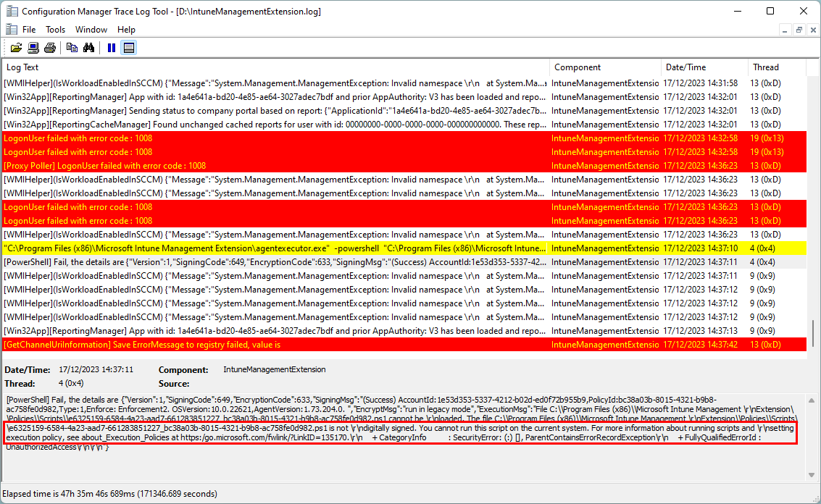Image resolution: width=821 pixels, height=504 pixels.
Task: Restore the inner log document window
Action: coord(799,30)
